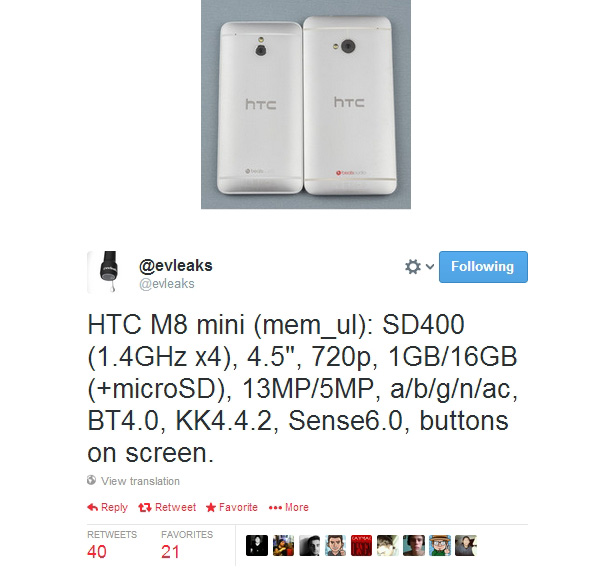Click the red retweeter avatar
The image size is (600, 580).
point(361,545)
